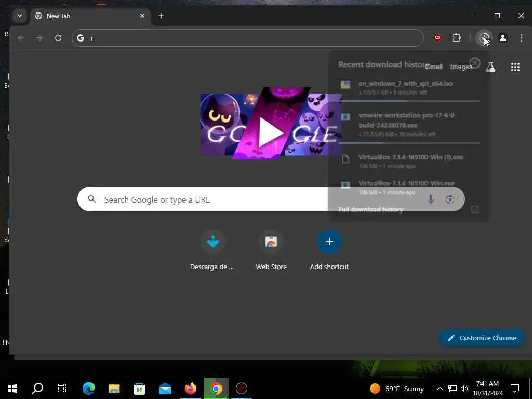The height and width of the screenshot is (399, 532).
Task: Open Microsoft Store from taskbar
Action: pos(139,389)
